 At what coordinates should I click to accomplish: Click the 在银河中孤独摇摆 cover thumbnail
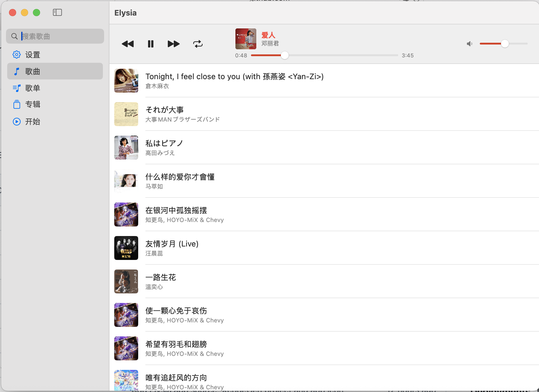point(126,215)
